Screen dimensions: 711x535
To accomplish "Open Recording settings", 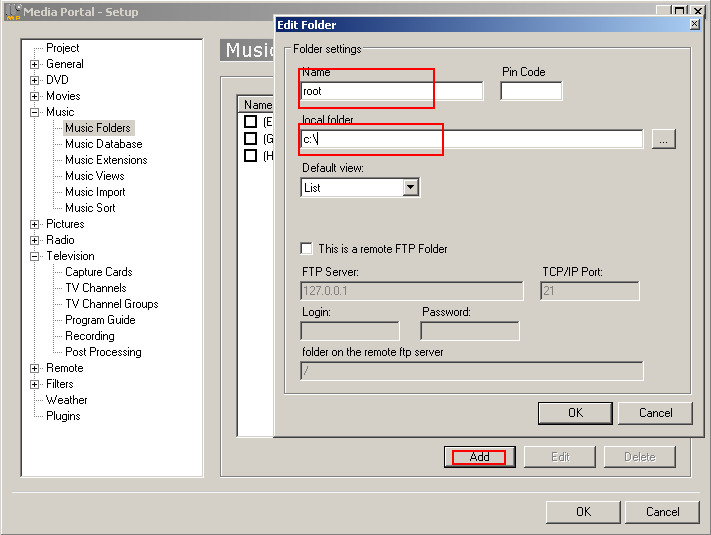I will [x=90, y=336].
